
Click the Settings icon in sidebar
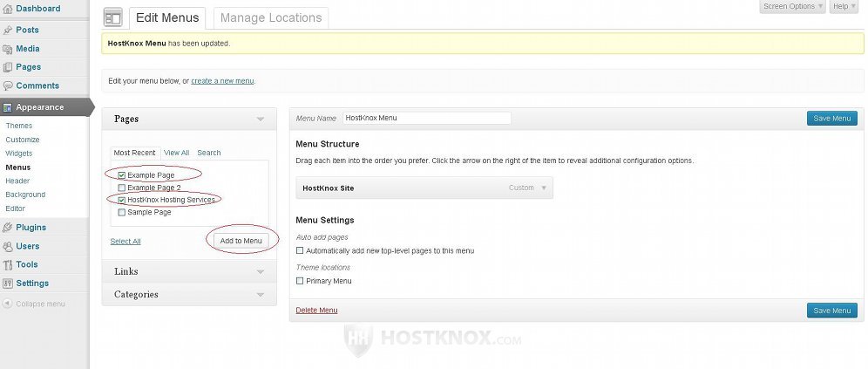[7, 284]
